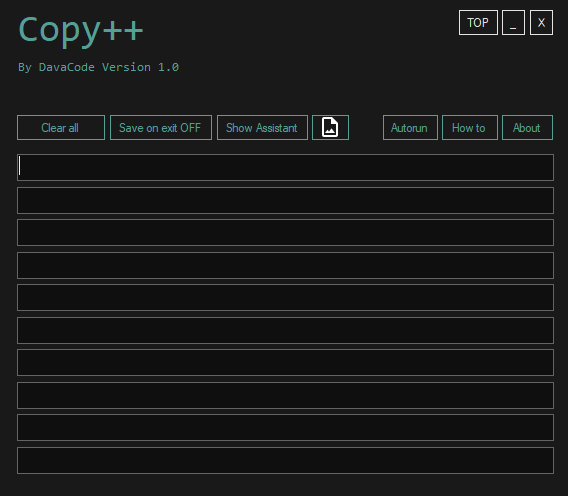
Task: Select the fifth clipboard text field
Action: [285, 297]
